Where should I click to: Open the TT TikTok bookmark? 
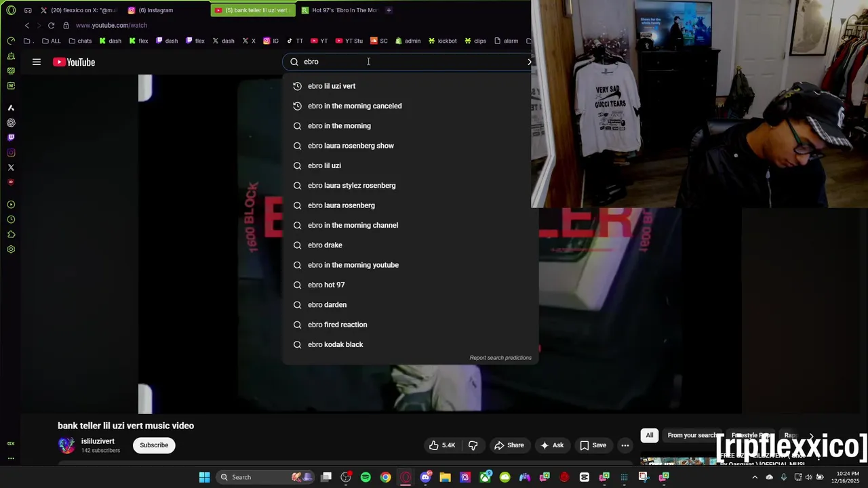coord(295,41)
